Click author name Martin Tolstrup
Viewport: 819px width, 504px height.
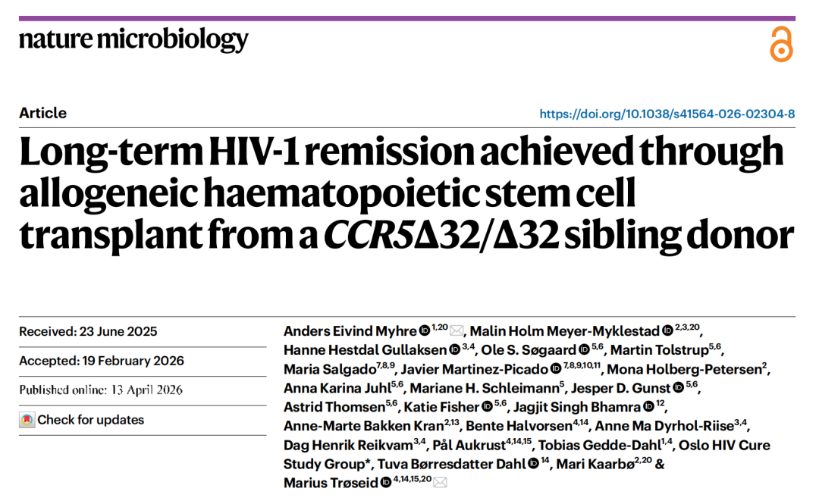pos(659,350)
